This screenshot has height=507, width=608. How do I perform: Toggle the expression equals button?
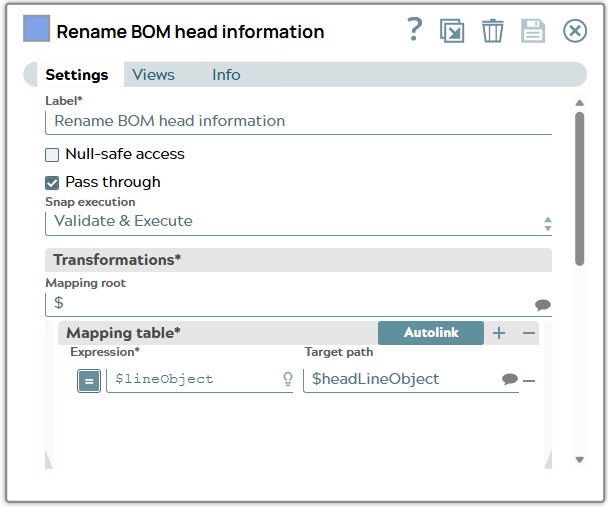[89, 381]
